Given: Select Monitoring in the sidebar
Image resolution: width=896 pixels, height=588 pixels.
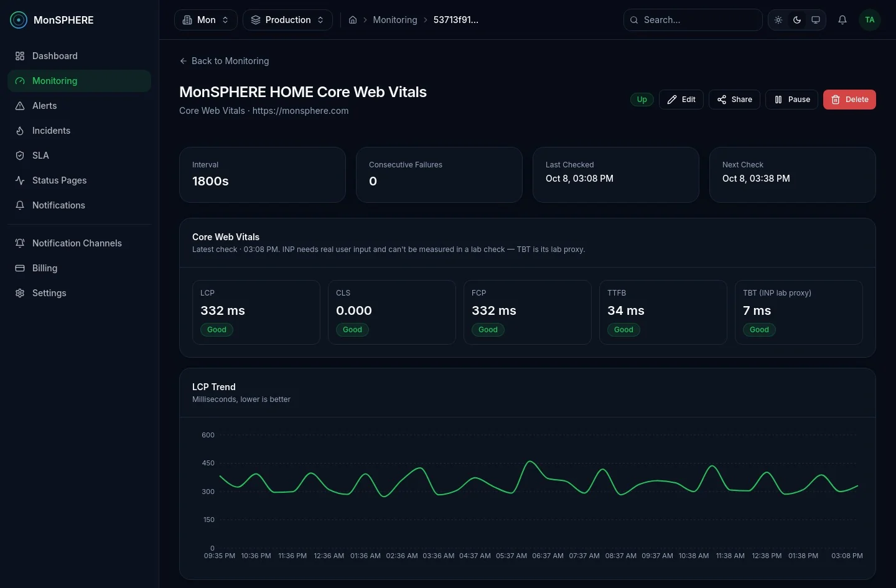Looking at the screenshot, I should 79,81.
